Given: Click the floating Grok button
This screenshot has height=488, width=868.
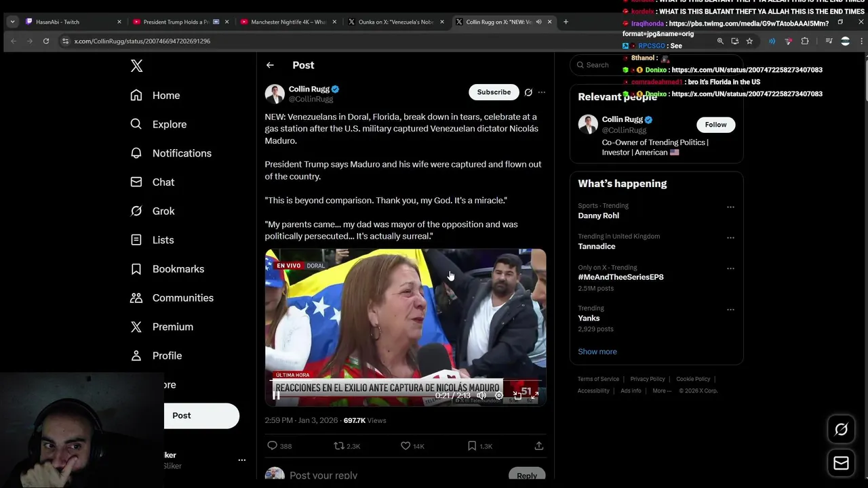Looking at the screenshot, I should tap(841, 429).
